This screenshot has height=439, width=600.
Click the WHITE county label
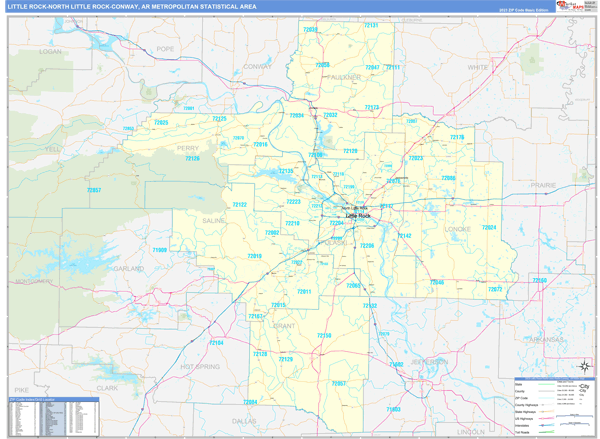pyautogui.click(x=478, y=67)
